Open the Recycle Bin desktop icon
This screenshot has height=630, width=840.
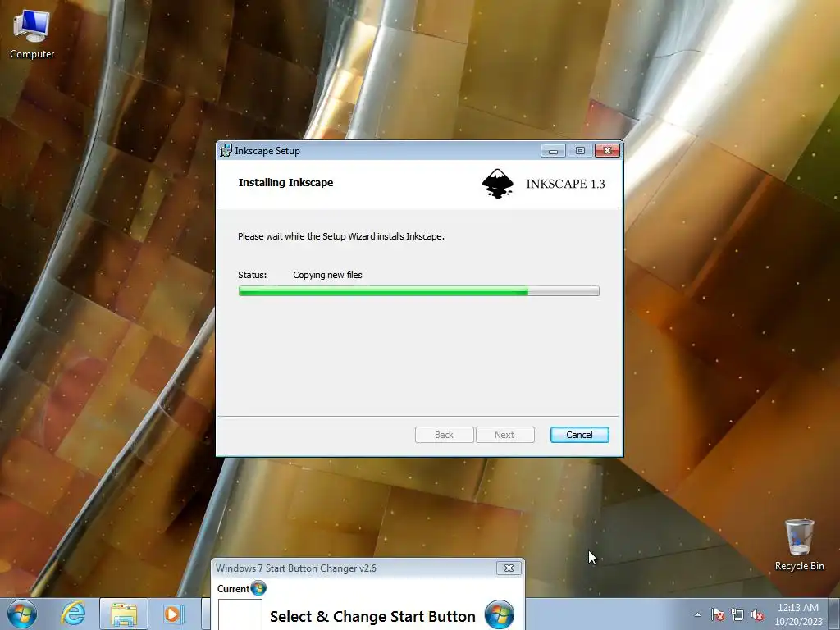pos(799,545)
